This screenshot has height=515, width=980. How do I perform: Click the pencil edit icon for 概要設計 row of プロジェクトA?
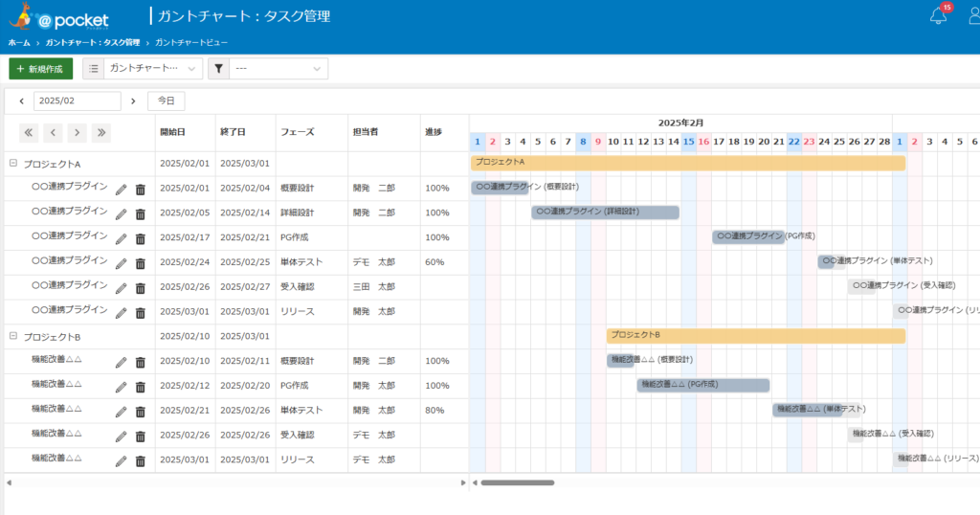pos(121,190)
